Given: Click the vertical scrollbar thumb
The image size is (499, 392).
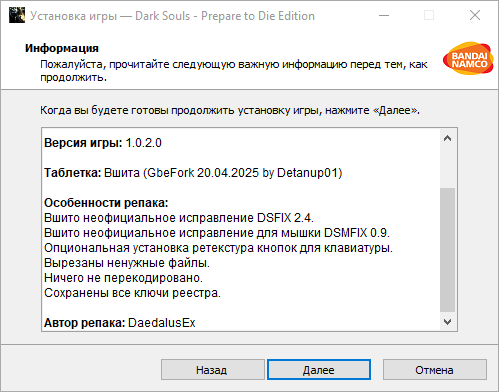Looking at the screenshot, I should pyautogui.click(x=447, y=249).
